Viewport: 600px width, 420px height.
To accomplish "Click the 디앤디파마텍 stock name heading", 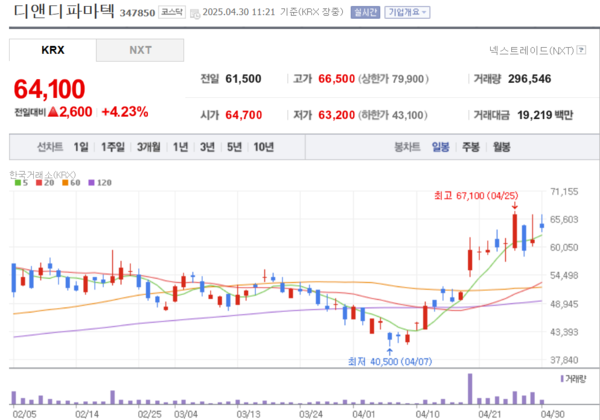I will pyautogui.click(x=62, y=13).
